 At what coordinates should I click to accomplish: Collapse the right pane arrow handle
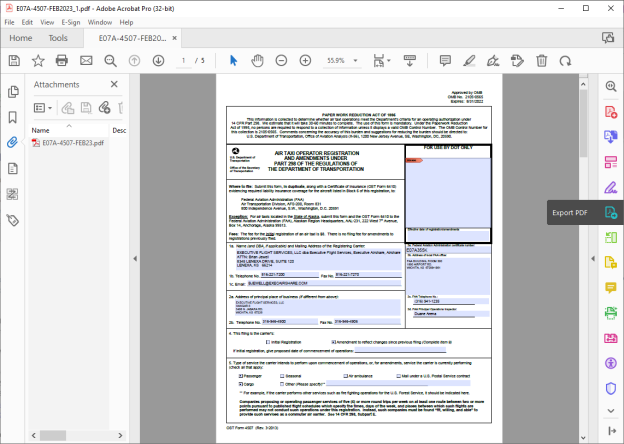coord(593,259)
